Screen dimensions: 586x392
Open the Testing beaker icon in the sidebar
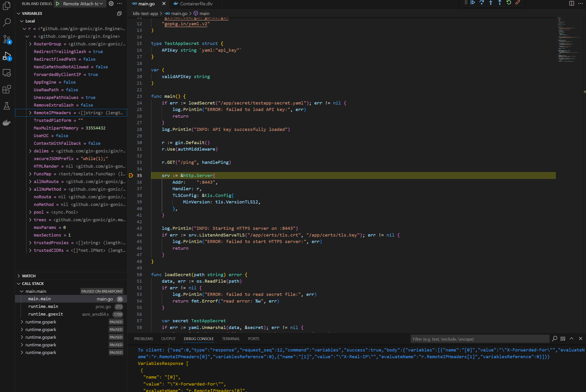tap(6, 106)
